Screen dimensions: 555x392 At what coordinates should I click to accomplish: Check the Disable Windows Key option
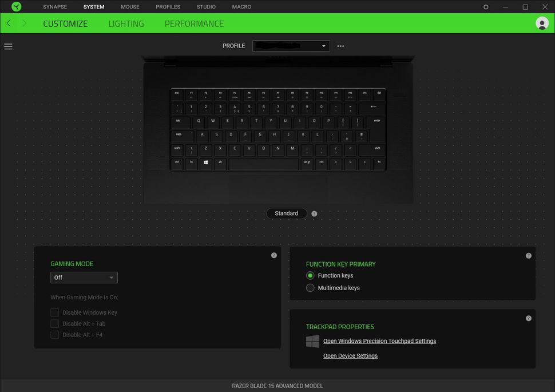55,312
